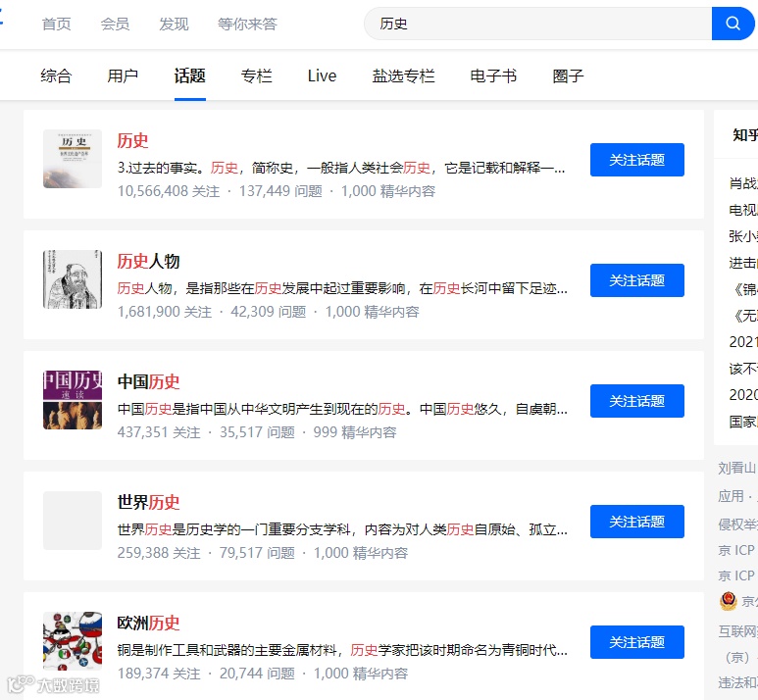Switch to the 专栏 results tab

257,75
